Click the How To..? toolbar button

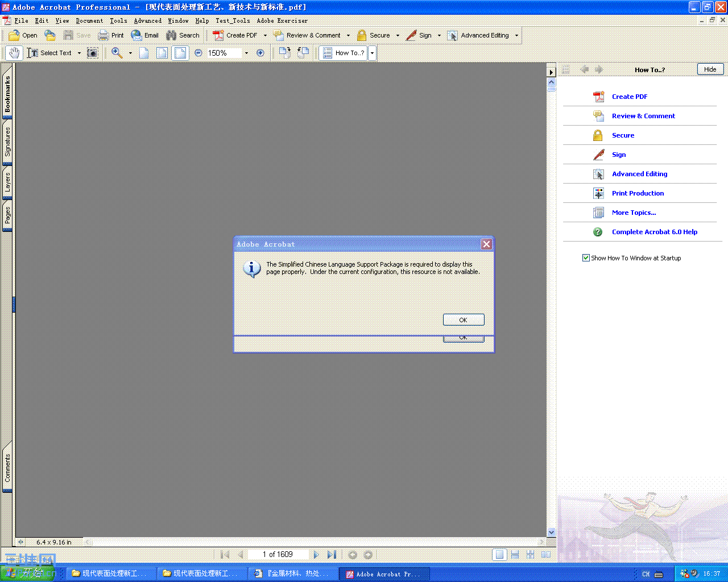[344, 53]
